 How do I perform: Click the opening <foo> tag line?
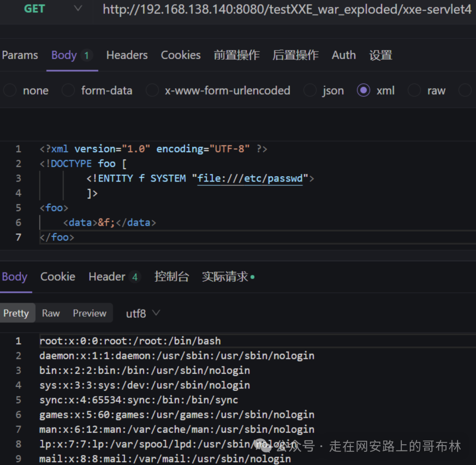click(54, 208)
